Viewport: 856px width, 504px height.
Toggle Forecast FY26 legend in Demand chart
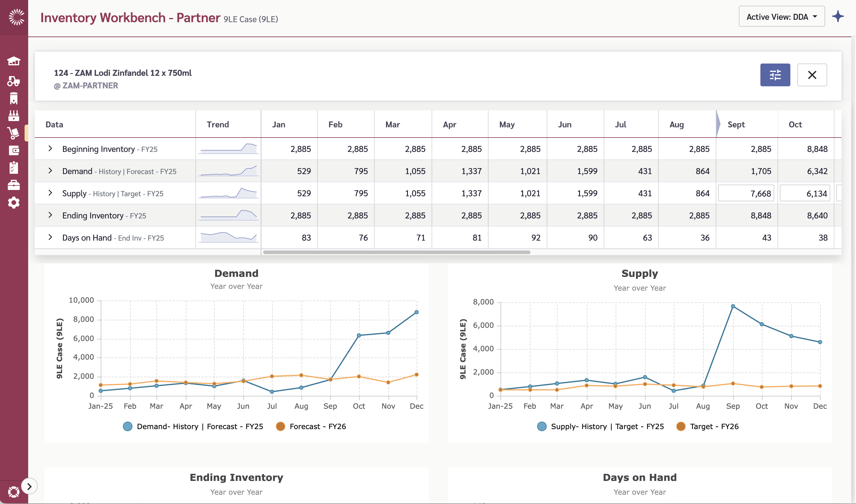click(x=311, y=426)
